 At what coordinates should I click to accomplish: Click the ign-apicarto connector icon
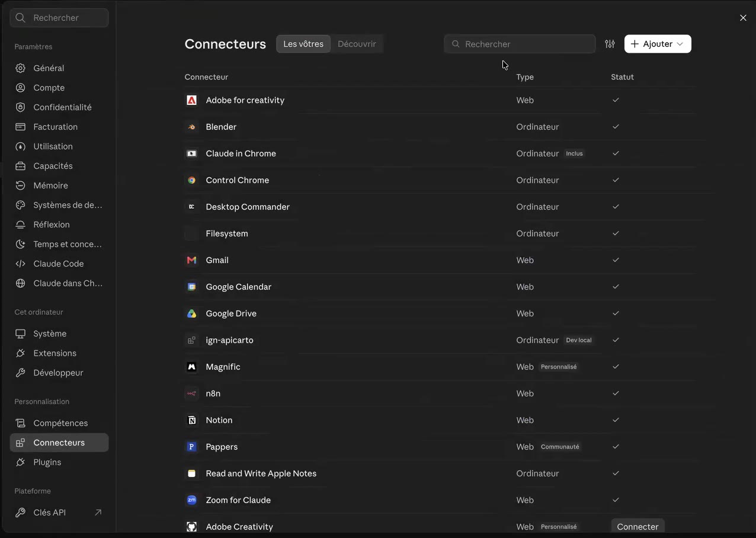pyautogui.click(x=191, y=340)
